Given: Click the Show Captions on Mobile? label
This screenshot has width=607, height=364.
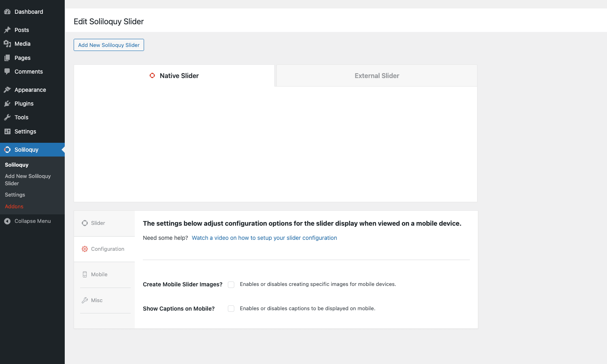Looking at the screenshot, I should pyautogui.click(x=179, y=309).
